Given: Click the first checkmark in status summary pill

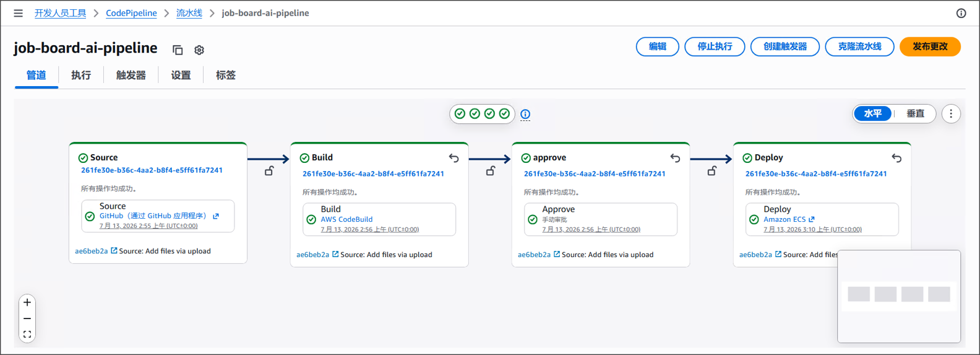Looking at the screenshot, I should (460, 113).
